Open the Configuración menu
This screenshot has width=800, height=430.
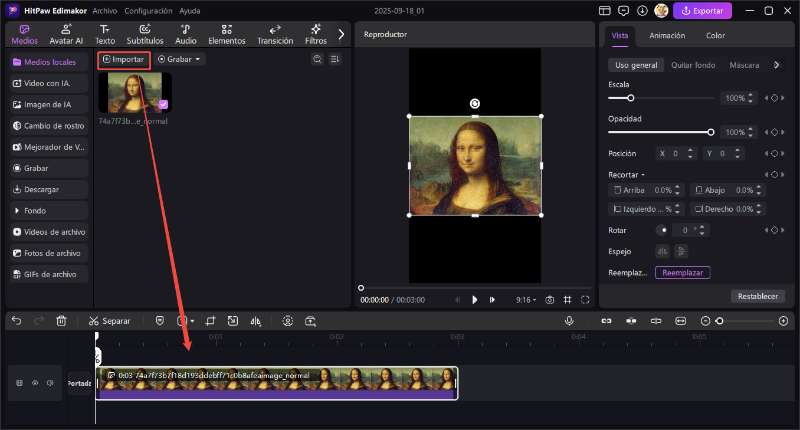tap(148, 11)
